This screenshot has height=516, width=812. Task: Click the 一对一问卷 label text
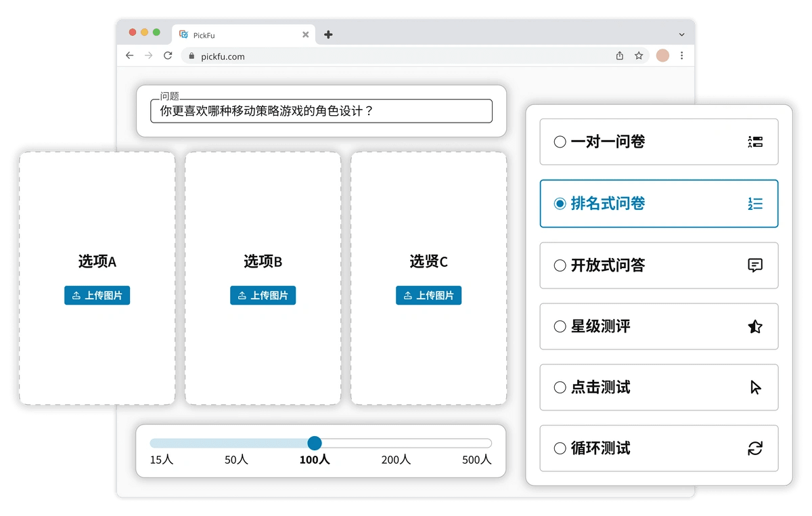tap(608, 142)
